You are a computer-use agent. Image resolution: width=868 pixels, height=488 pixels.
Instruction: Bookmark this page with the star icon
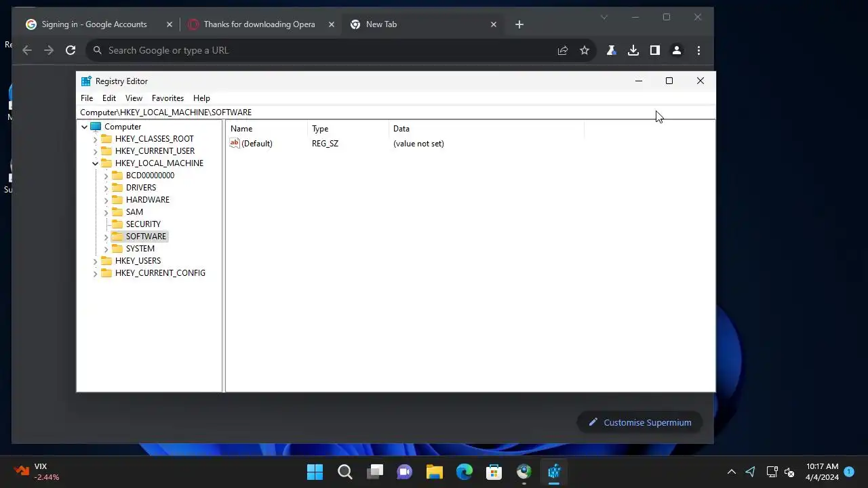point(585,50)
